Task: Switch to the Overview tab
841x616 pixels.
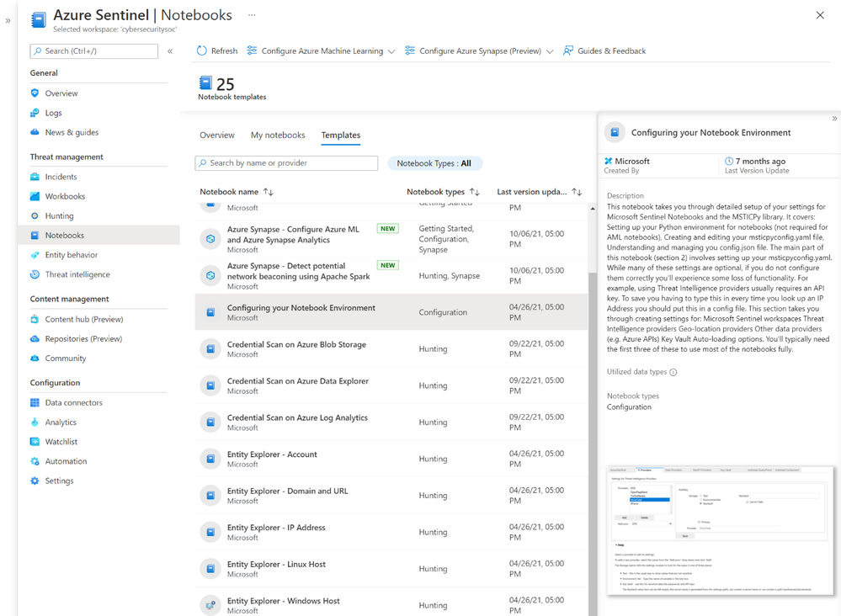Action: (217, 135)
